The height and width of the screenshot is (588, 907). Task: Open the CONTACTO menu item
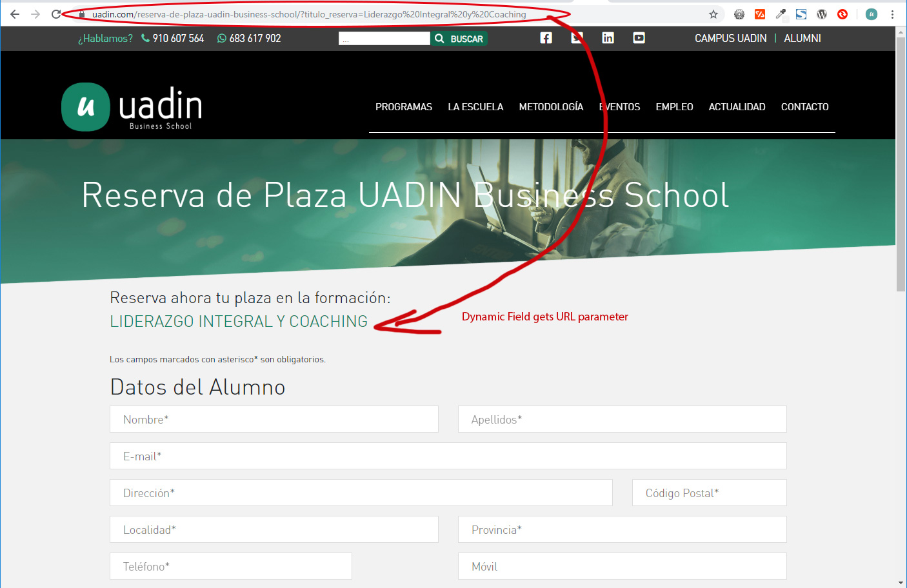click(x=805, y=107)
